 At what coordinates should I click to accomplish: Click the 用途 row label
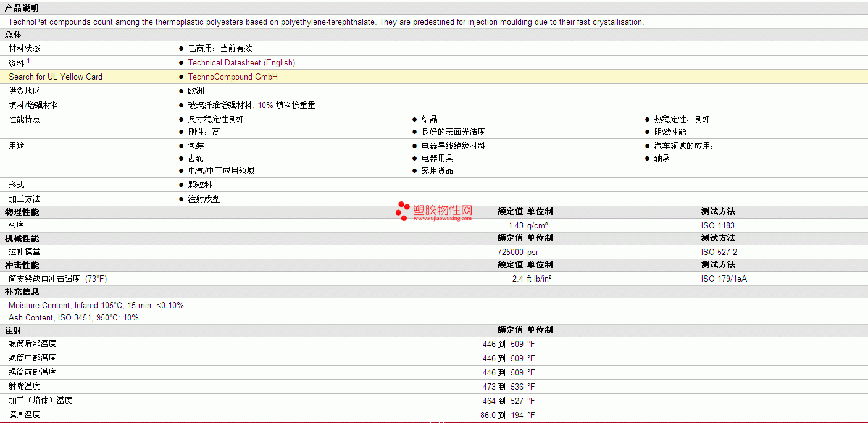coord(17,146)
